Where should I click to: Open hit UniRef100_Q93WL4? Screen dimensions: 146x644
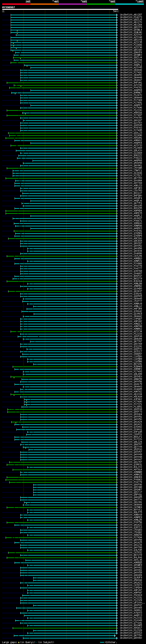131,30
